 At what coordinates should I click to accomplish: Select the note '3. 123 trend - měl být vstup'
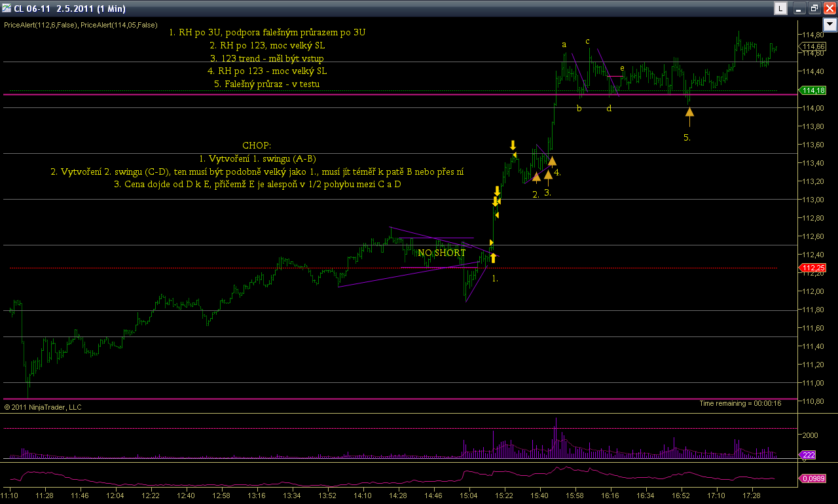click(x=266, y=58)
